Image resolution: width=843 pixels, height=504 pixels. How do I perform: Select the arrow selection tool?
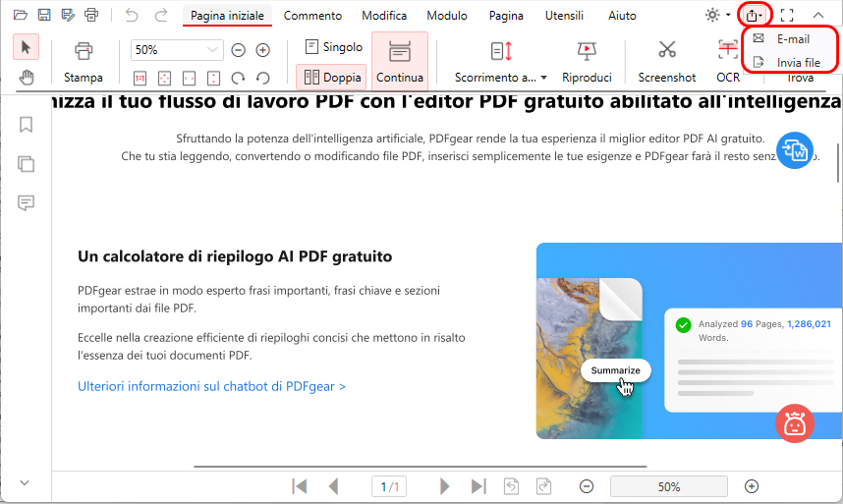26,47
